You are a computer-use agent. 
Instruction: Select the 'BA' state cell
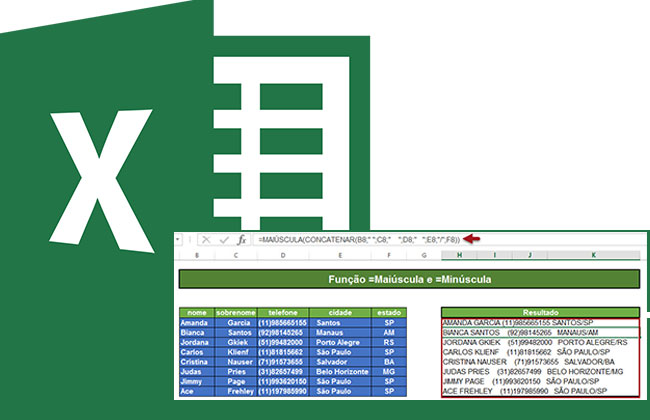(x=389, y=362)
